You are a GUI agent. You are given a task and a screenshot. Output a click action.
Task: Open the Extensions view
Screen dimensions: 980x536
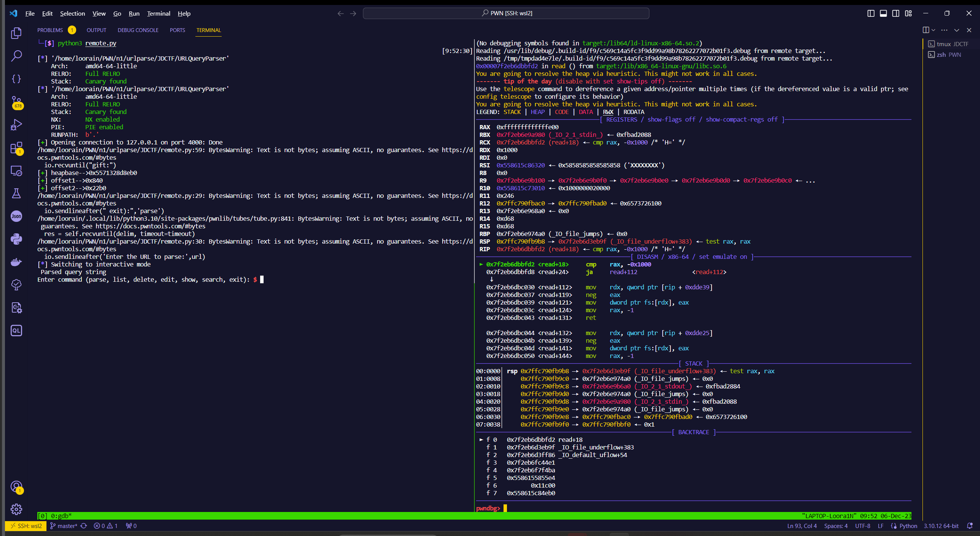pyautogui.click(x=16, y=148)
